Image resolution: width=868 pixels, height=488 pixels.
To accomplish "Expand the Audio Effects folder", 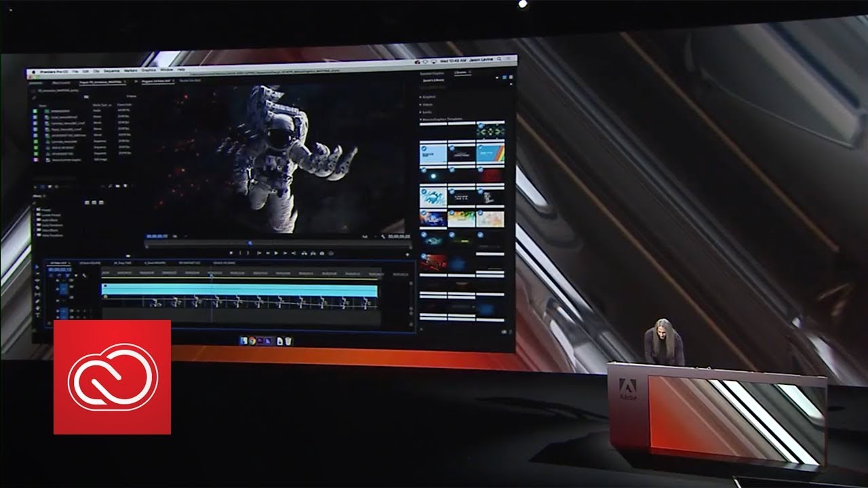I will pos(35,220).
